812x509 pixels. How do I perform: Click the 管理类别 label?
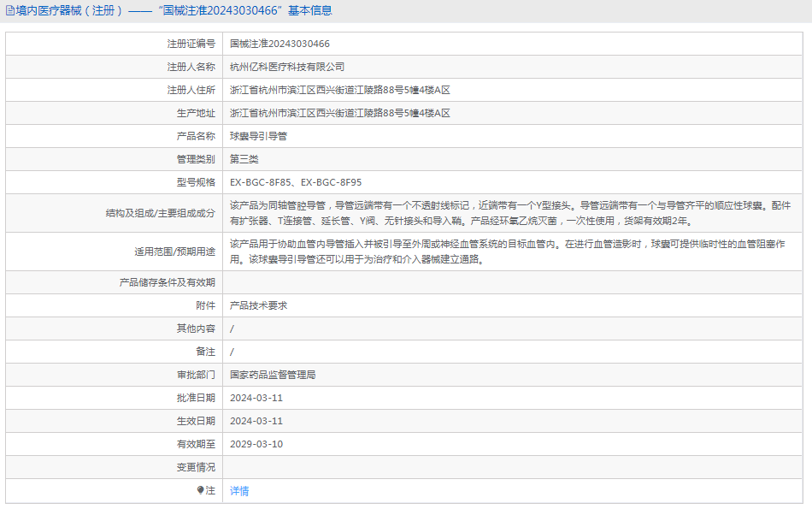pos(196,159)
